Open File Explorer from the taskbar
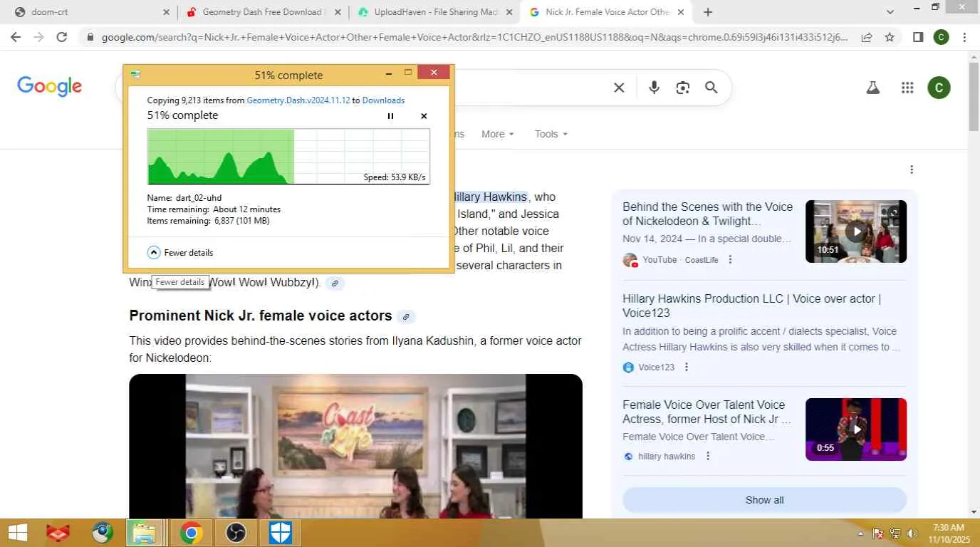Viewport: 980px width, 547px height. pyautogui.click(x=145, y=533)
